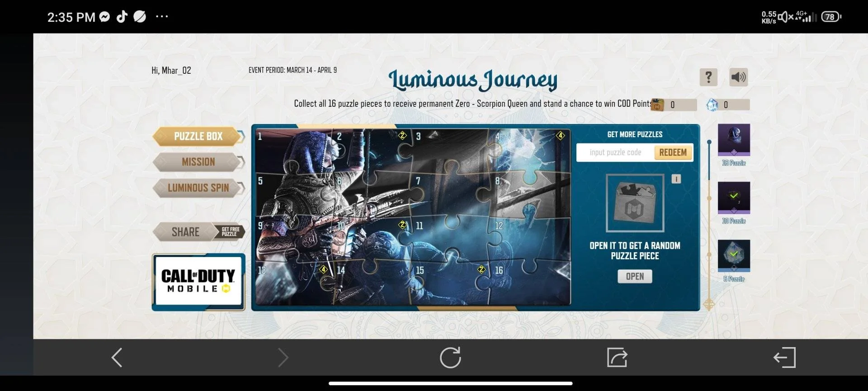Click puzzle piece number 3
The height and width of the screenshot is (391, 868).
click(x=452, y=152)
